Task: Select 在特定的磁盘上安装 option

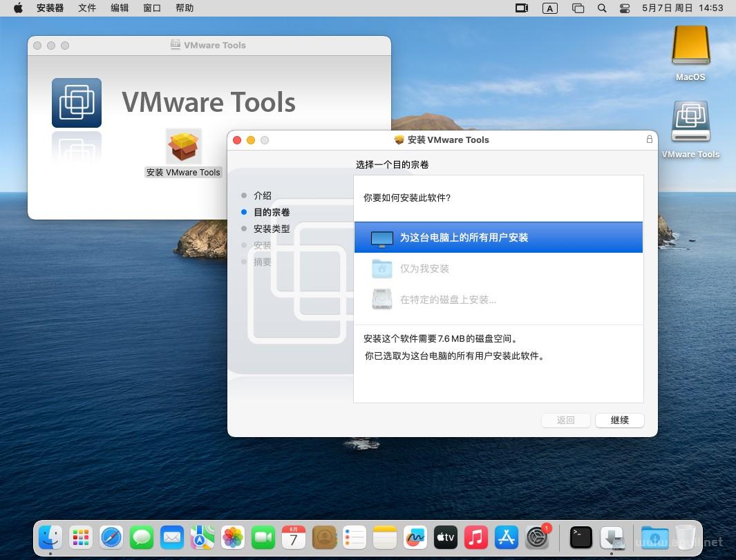Action: pos(498,299)
